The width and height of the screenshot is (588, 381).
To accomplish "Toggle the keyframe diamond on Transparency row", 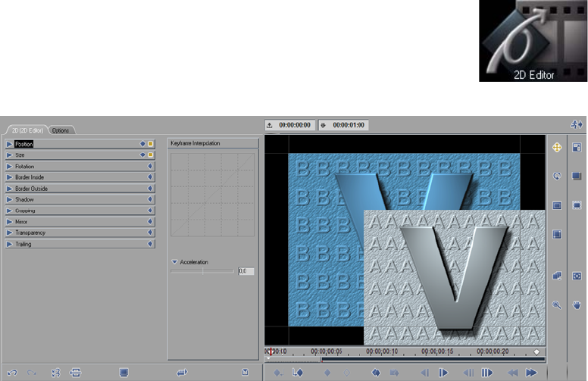I will click(150, 232).
